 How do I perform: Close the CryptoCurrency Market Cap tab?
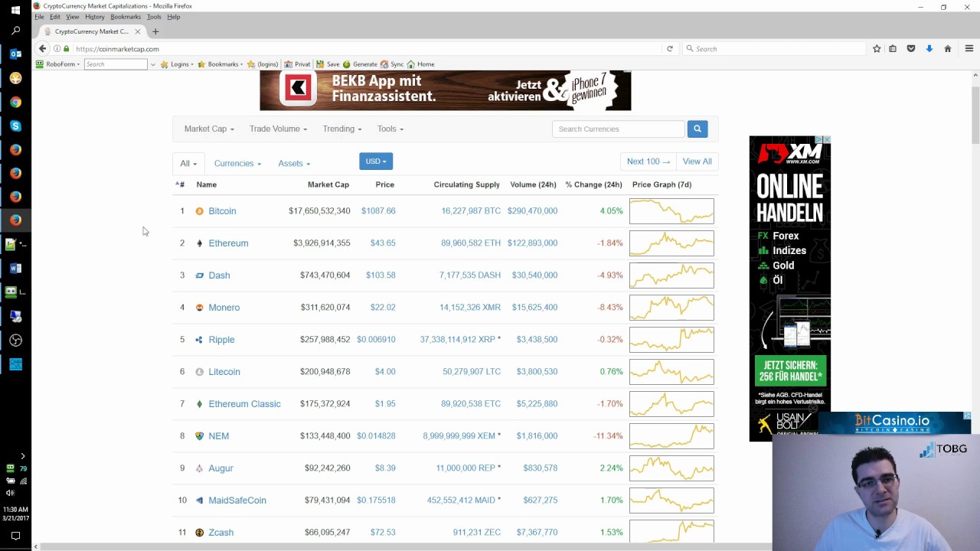[x=138, y=31]
